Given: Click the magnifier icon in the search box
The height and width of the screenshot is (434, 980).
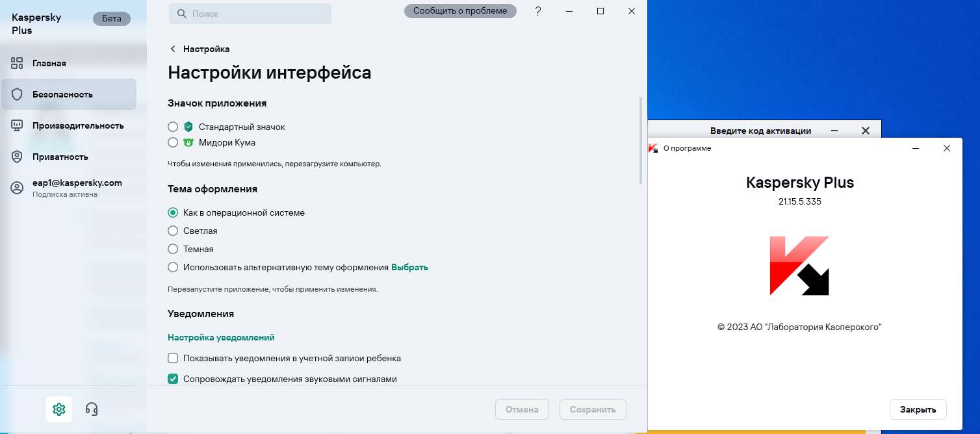Looking at the screenshot, I should point(181,14).
